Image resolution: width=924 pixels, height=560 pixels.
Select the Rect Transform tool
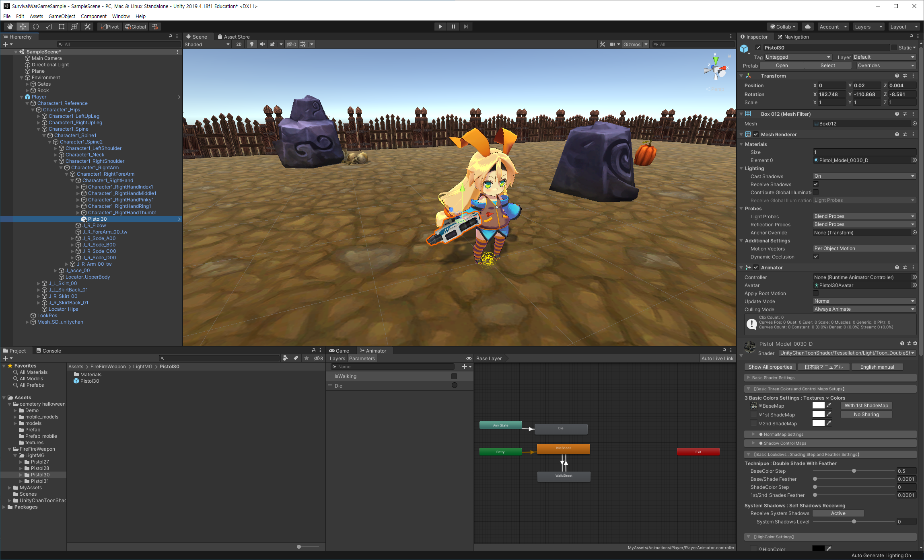point(62,27)
